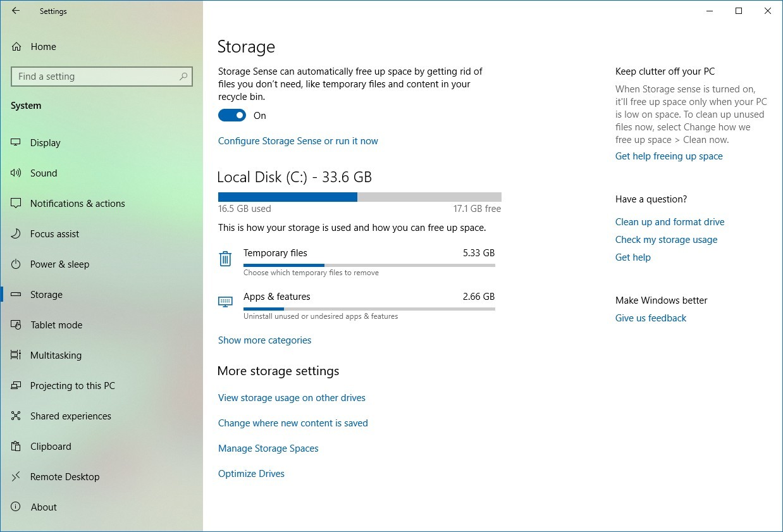
Task: Minimize the Settings window
Action: [710, 11]
